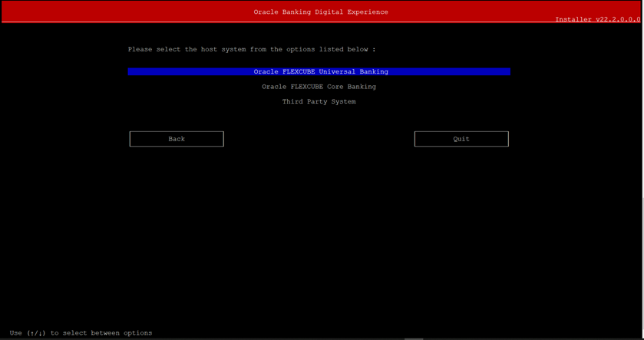Image resolution: width=644 pixels, height=340 pixels.
Task: Go back using the Back button
Action: [x=177, y=139]
